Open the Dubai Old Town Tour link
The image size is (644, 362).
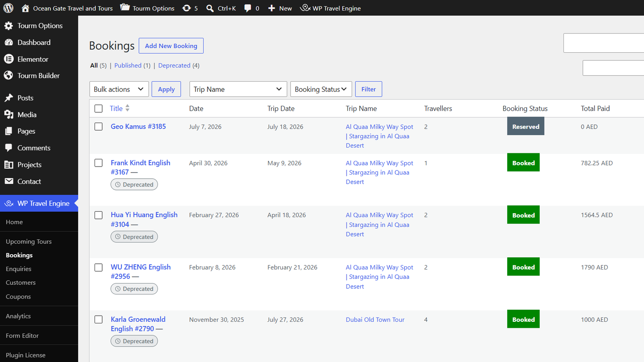coord(375,320)
